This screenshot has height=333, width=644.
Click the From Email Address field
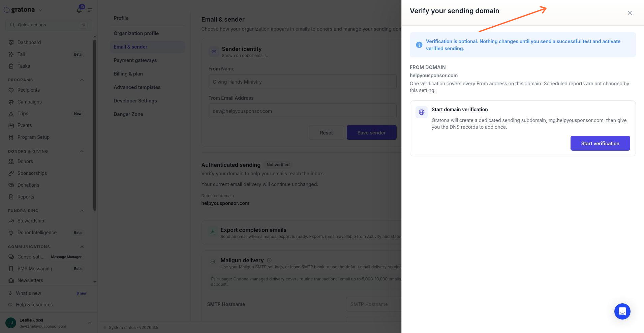(x=302, y=111)
